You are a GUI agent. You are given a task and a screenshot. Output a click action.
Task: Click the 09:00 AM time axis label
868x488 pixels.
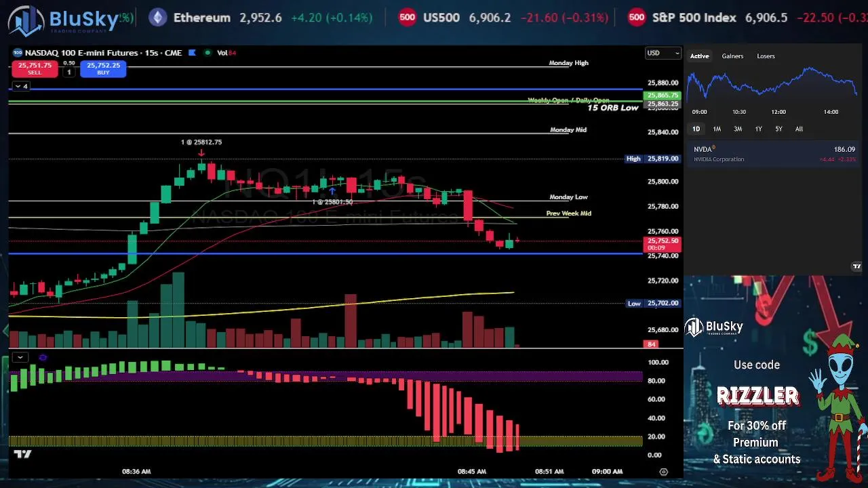(607, 472)
